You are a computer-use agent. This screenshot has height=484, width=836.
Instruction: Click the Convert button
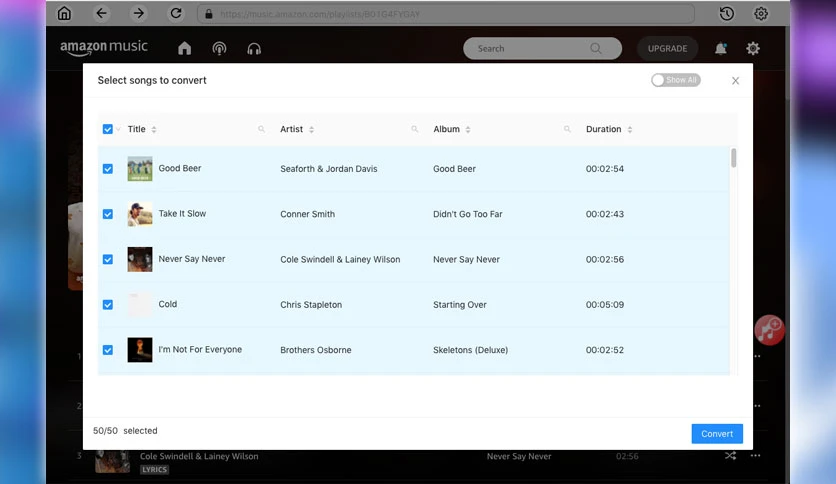tap(717, 434)
